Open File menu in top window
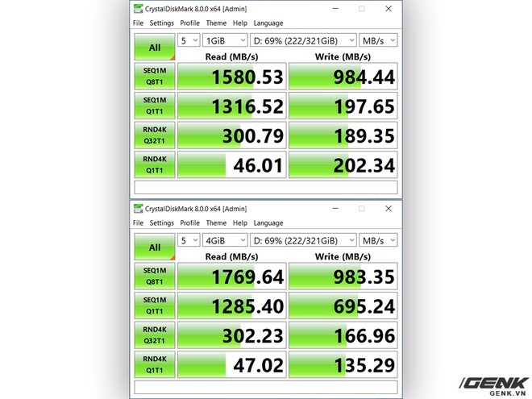Image resolution: width=532 pixels, height=399 pixels. tap(138, 23)
